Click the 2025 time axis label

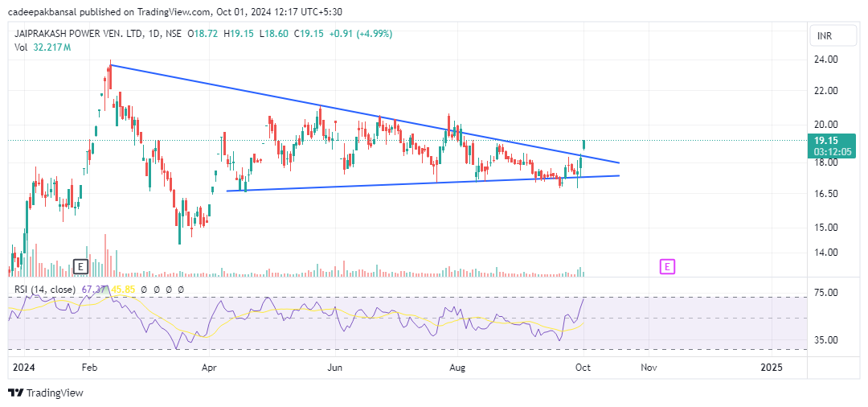(772, 367)
